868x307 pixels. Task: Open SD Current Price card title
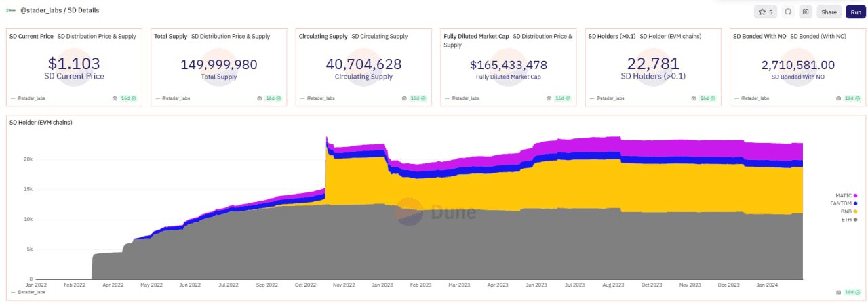(x=32, y=36)
